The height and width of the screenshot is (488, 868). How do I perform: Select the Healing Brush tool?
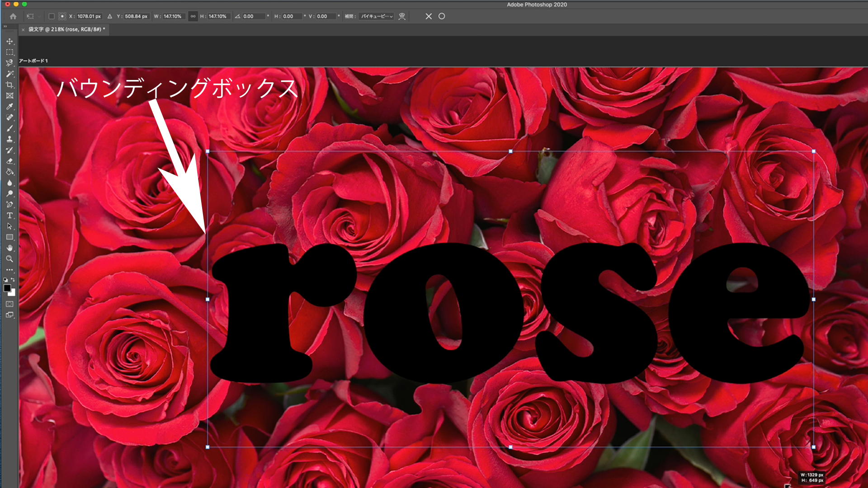pyautogui.click(x=9, y=117)
